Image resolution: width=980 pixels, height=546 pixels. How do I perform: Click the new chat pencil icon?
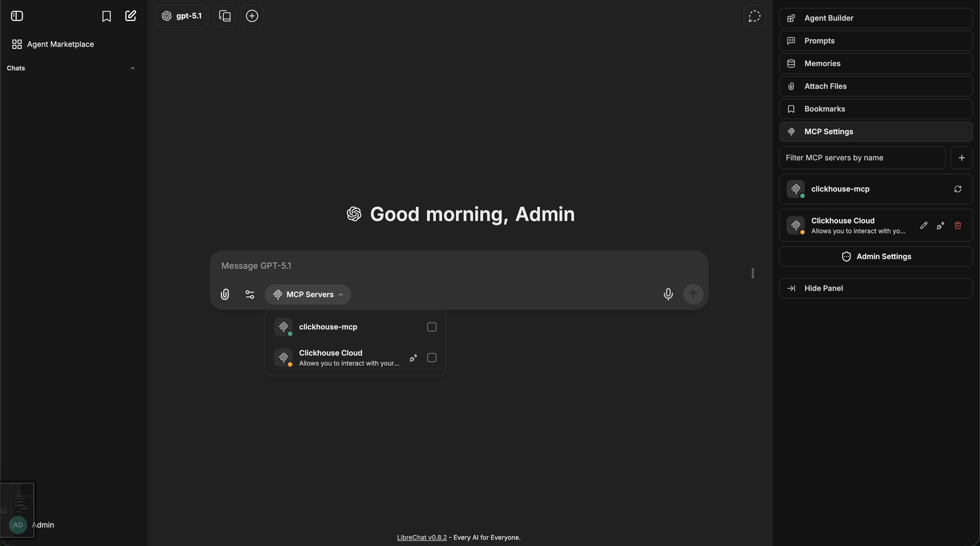130,16
